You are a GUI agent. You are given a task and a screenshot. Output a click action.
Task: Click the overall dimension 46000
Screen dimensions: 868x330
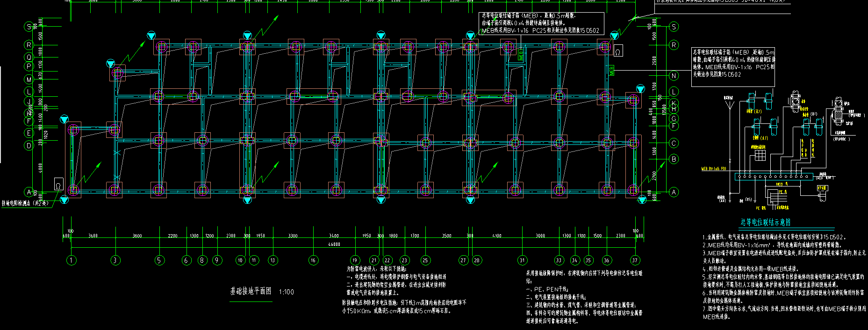point(334,244)
